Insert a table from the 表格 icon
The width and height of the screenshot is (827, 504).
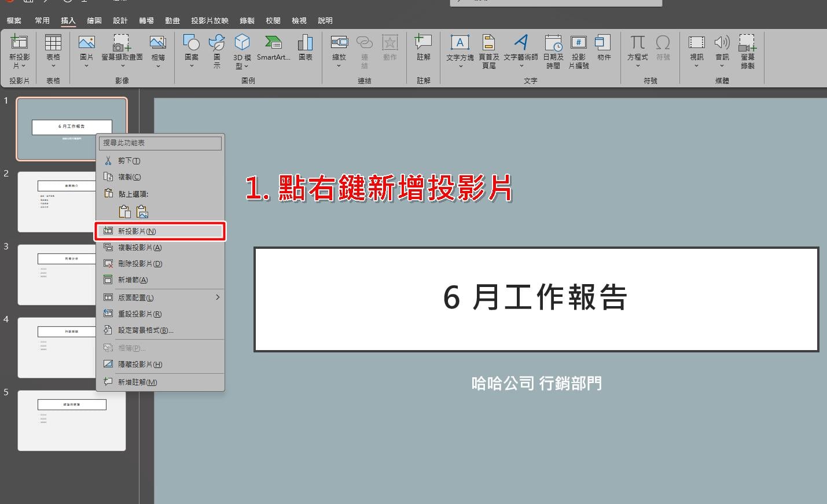point(53,50)
